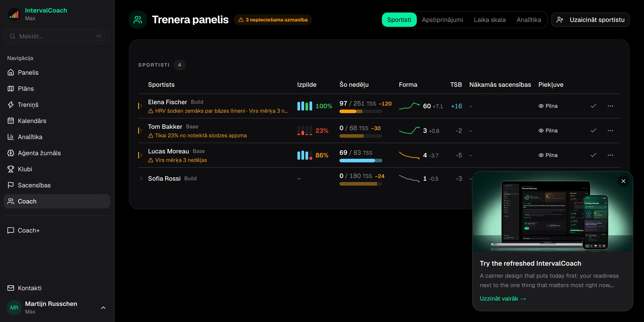Switch to the Sportisti tab

pyautogui.click(x=399, y=20)
